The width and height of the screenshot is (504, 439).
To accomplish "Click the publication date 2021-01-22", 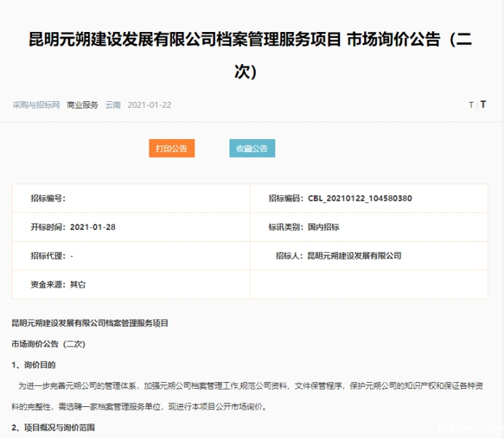I will coord(149,105).
